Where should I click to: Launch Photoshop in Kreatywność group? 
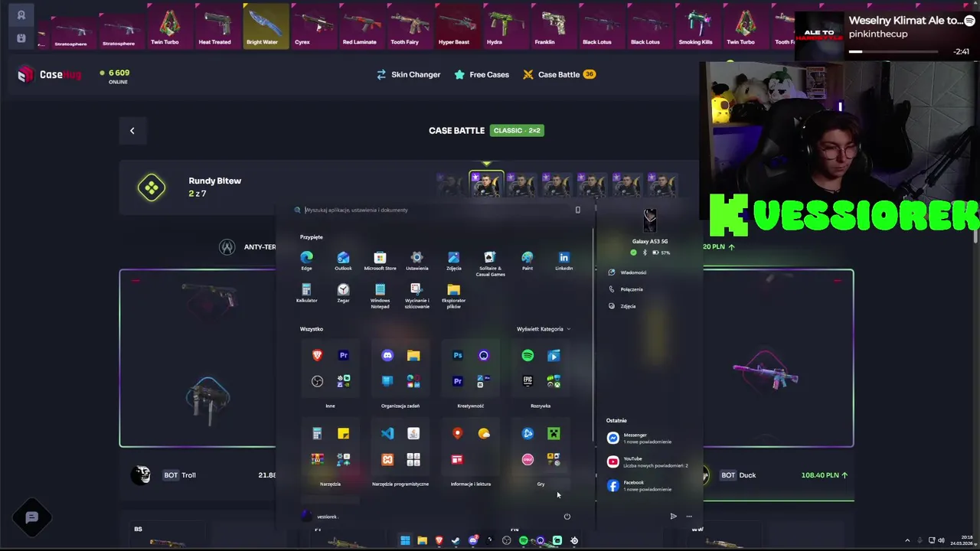457,355
